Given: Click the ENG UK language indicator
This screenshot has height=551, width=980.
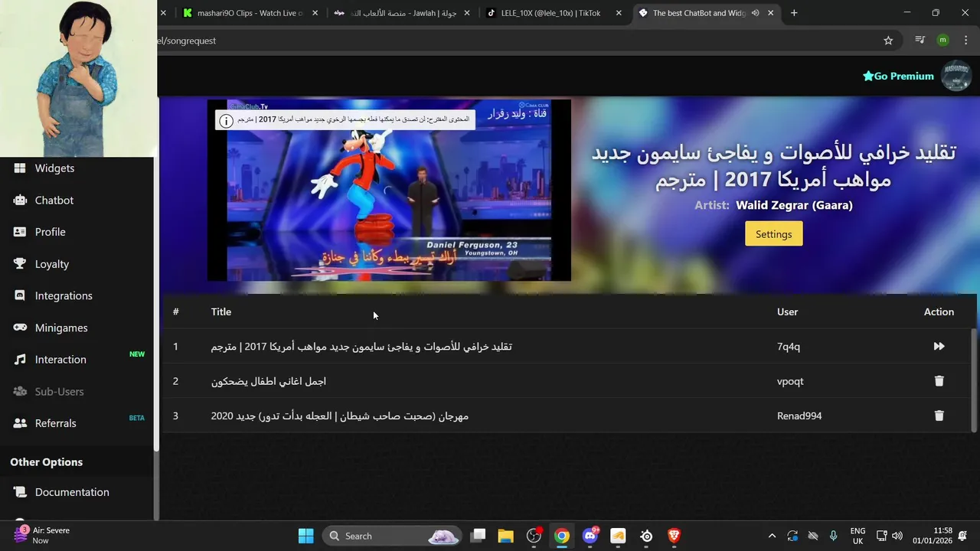Looking at the screenshot, I should point(858,536).
